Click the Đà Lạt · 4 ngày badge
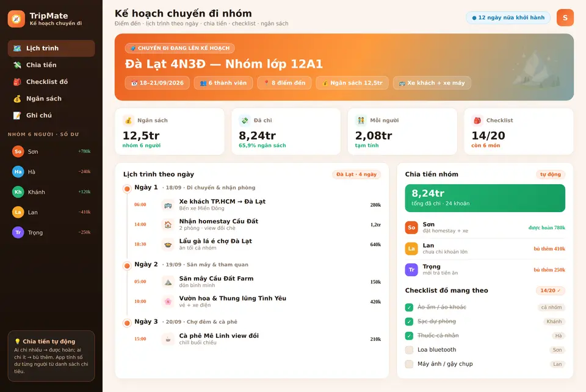This screenshot has height=392, width=586. (x=356, y=174)
